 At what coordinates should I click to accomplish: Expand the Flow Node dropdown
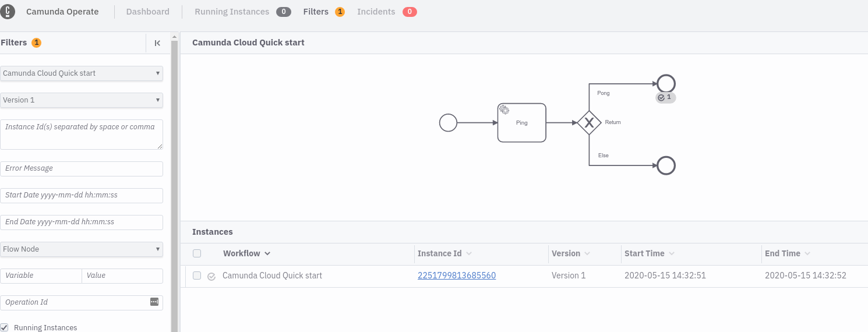point(82,249)
